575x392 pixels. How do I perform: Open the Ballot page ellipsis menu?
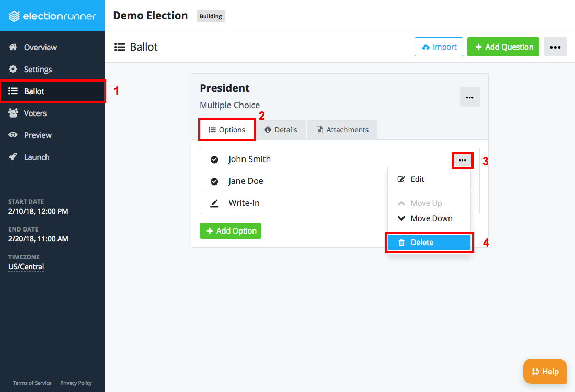(555, 47)
